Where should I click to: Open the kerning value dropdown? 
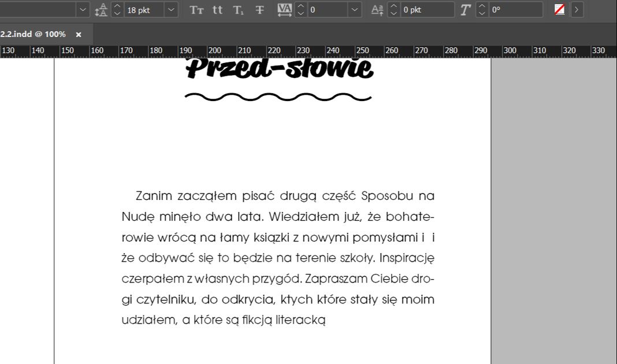click(x=354, y=10)
